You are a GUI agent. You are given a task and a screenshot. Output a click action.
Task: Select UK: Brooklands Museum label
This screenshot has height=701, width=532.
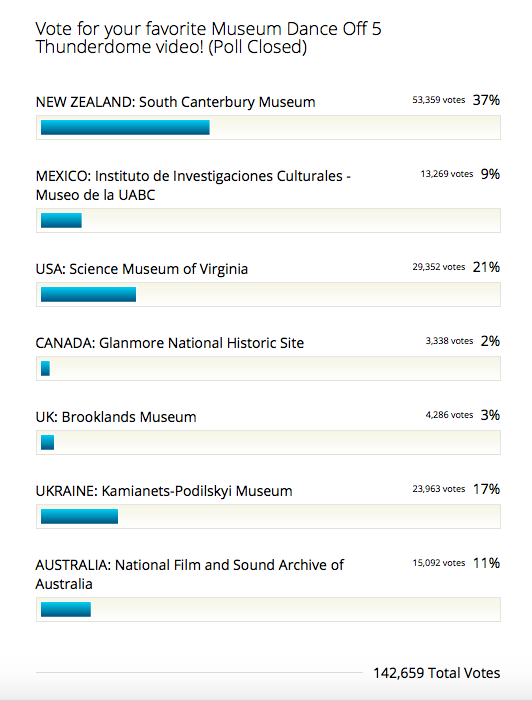click(116, 417)
